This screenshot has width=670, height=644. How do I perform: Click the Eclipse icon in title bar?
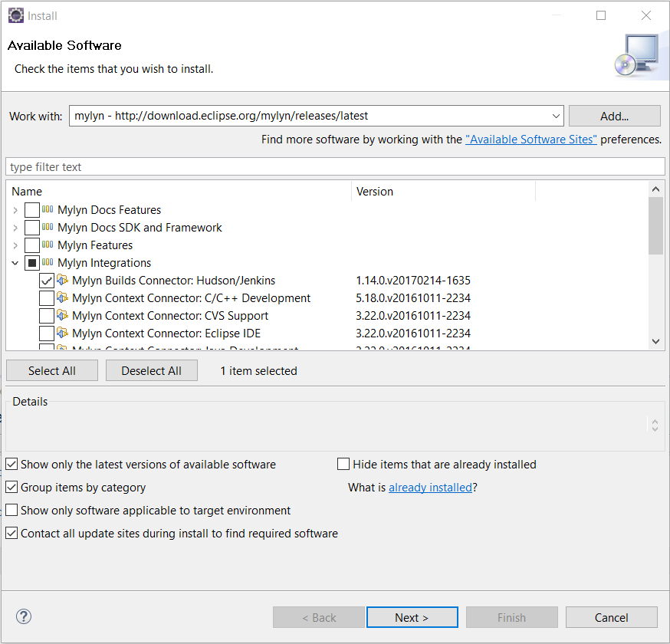pos(16,15)
